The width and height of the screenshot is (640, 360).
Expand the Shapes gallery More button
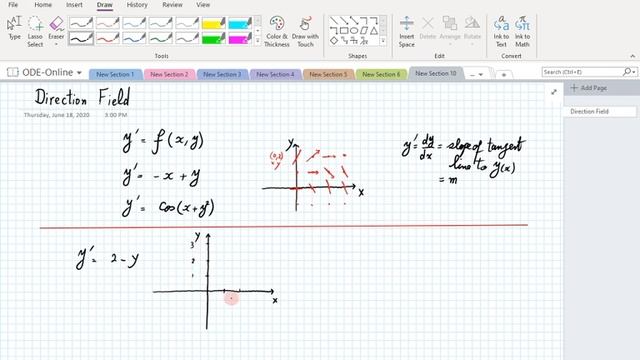click(x=383, y=41)
